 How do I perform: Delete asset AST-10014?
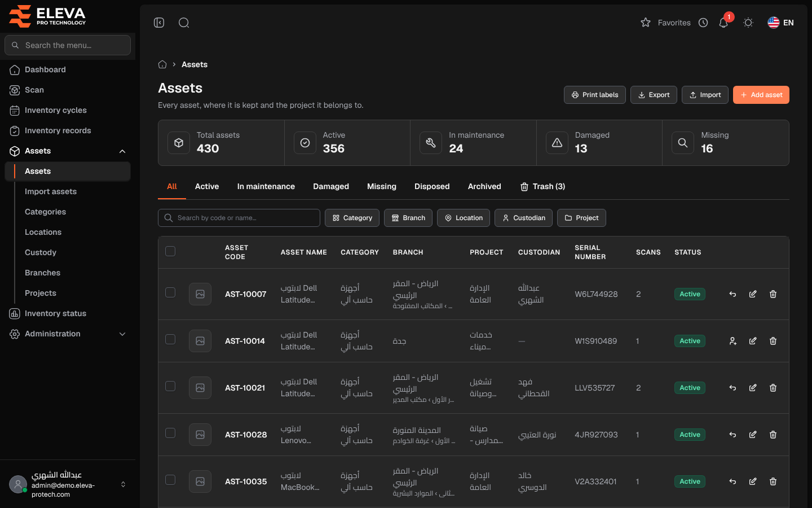point(773,341)
